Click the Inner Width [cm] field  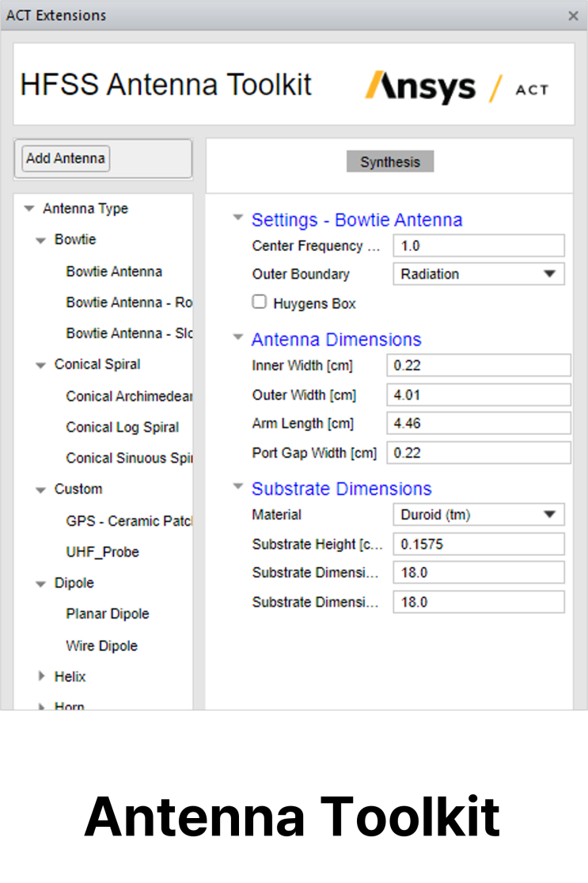tap(478, 365)
